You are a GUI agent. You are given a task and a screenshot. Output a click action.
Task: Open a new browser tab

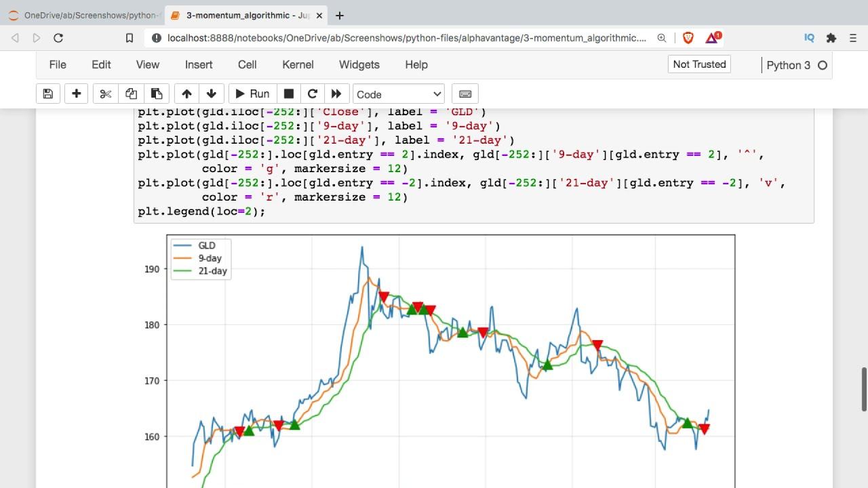[x=340, y=15]
